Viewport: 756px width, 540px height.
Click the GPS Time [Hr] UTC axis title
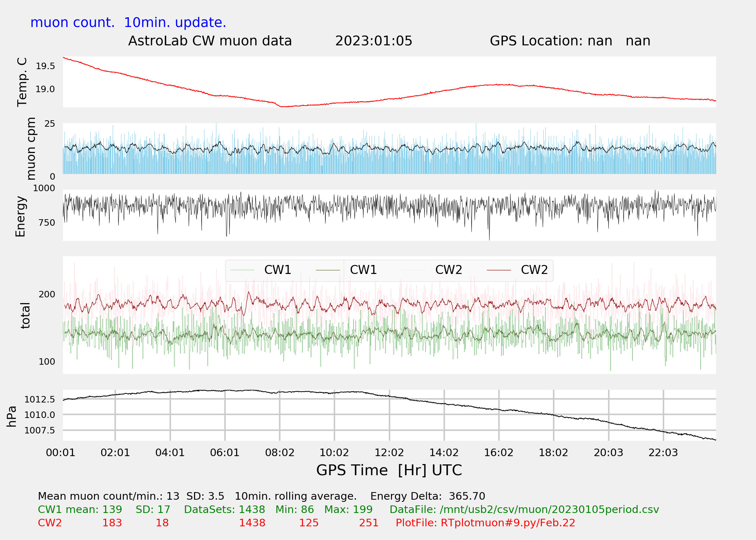pyautogui.click(x=389, y=470)
